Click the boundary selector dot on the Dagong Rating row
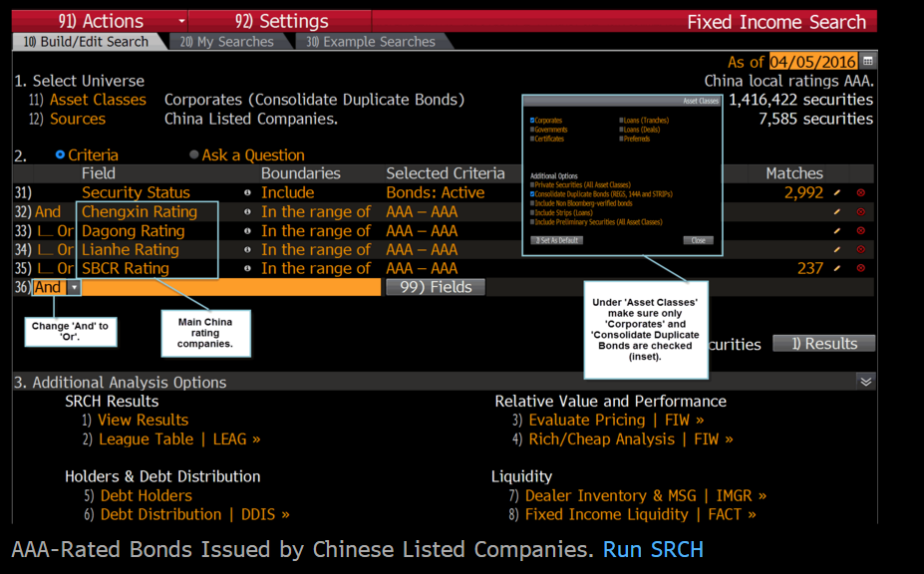924x574 pixels. pos(247,230)
